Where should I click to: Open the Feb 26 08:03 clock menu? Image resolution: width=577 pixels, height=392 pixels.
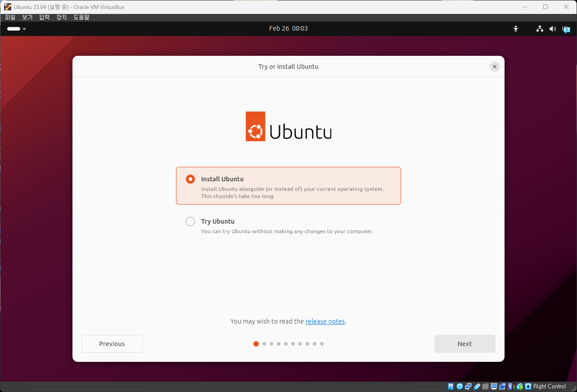(288, 28)
